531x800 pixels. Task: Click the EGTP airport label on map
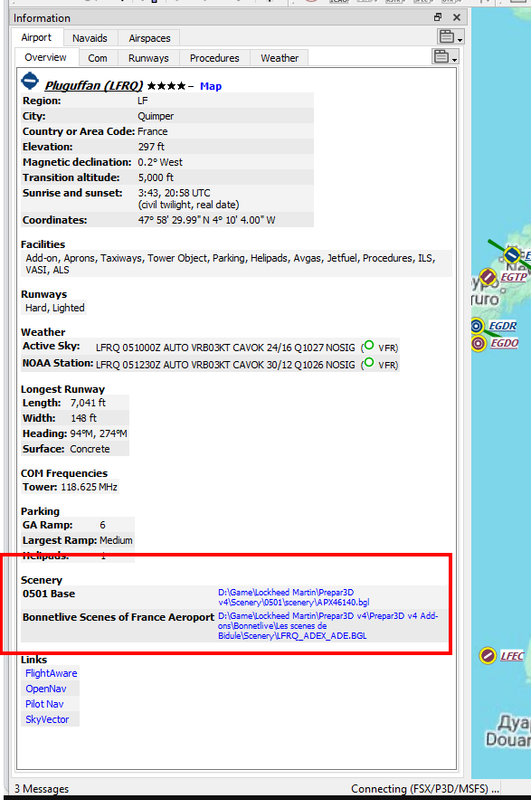[513, 277]
